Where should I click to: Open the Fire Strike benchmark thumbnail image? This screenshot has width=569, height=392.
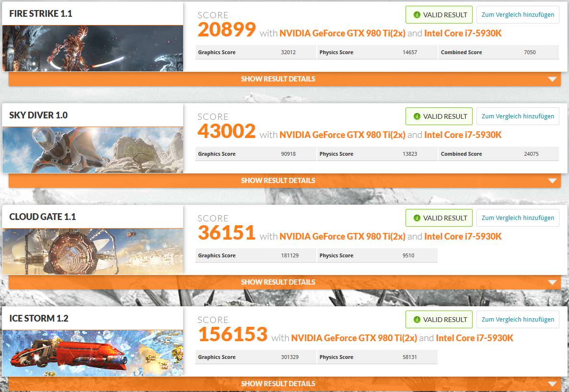[x=93, y=48]
